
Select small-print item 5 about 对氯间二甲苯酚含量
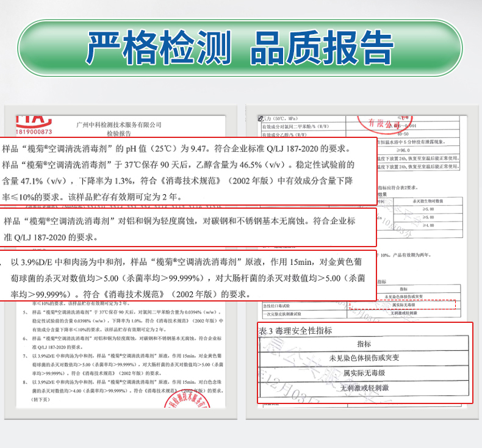coord(123,320)
